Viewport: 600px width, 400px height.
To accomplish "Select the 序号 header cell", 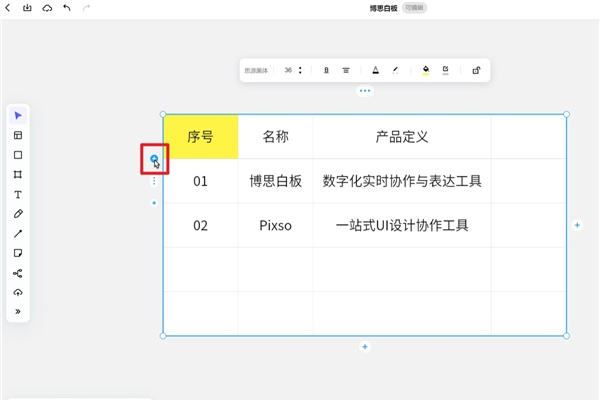I will [201, 137].
